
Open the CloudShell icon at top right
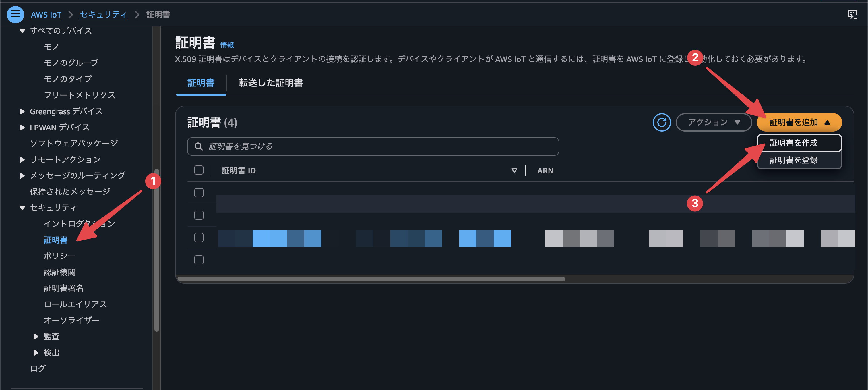click(x=852, y=14)
